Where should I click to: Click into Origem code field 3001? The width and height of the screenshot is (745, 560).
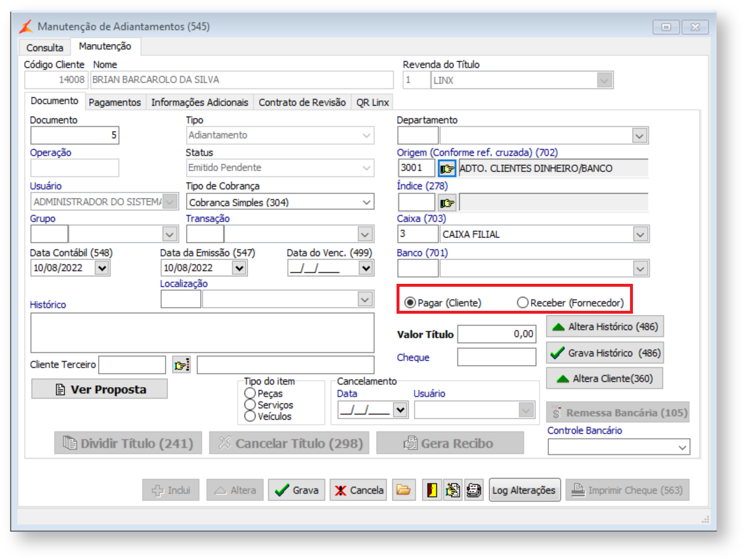click(x=416, y=168)
